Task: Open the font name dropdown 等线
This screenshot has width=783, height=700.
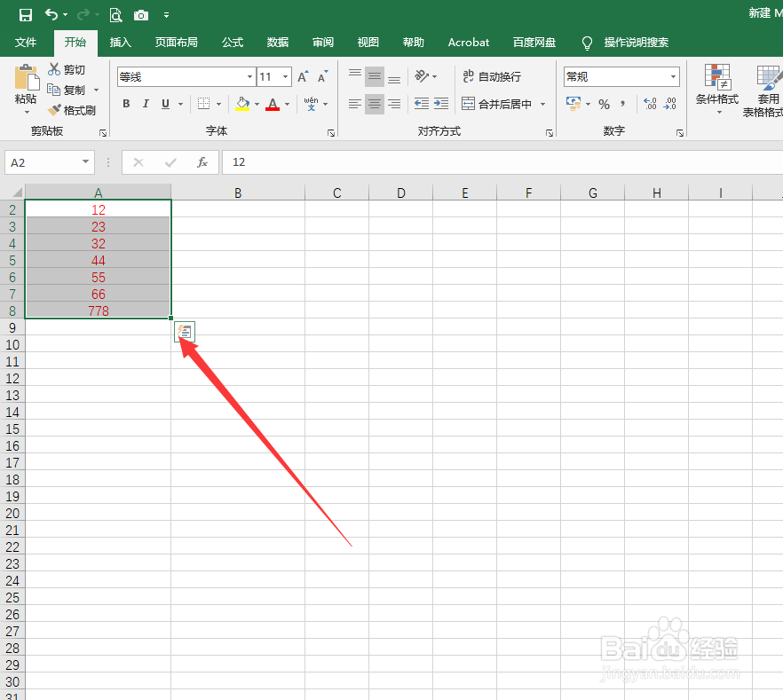Action: (249, 77)
